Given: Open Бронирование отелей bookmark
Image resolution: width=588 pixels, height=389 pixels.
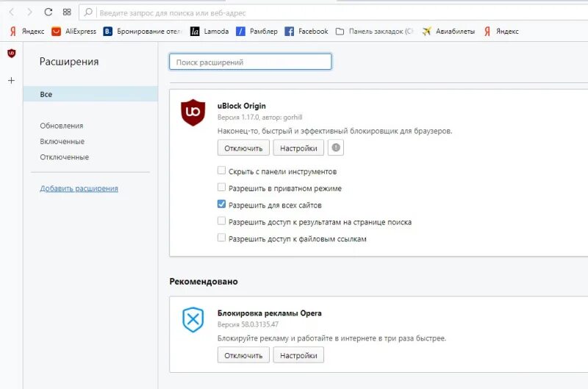Looking at the screenshot, I should pos(143,32).
